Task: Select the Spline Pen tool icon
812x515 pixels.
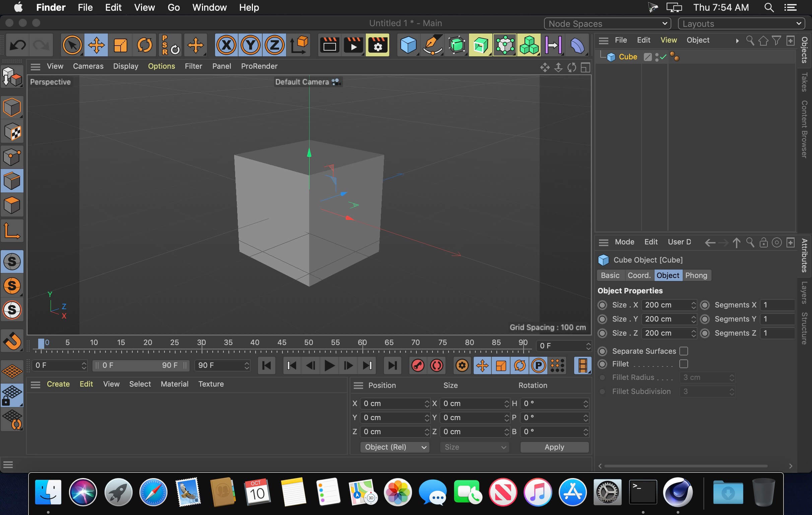Action: (x=432, y=45)
